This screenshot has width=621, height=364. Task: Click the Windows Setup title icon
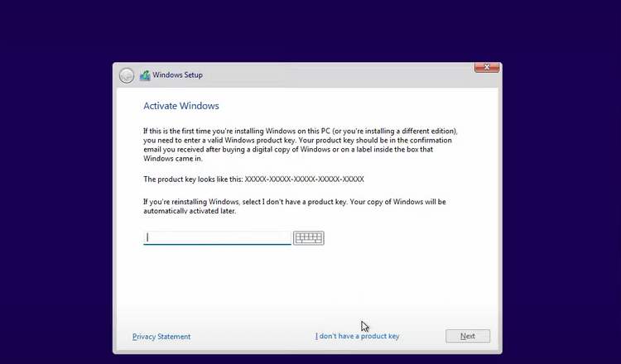[x=145, y=75]
